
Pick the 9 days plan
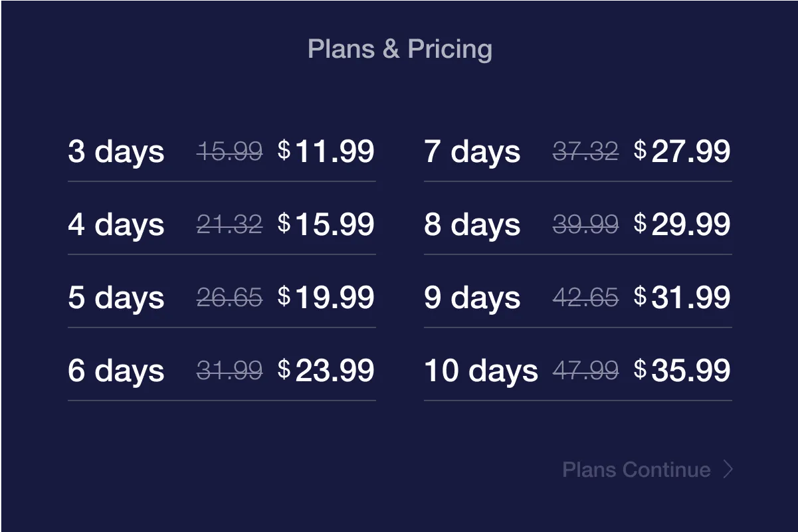coord(578,298)
